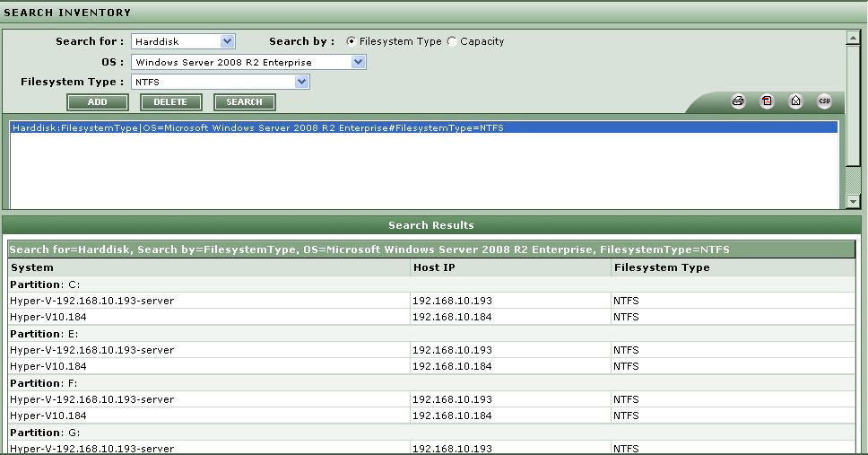Screen dimensions: 868x455
Task: Export results to CSV
Action: click(x=824, y=101)
